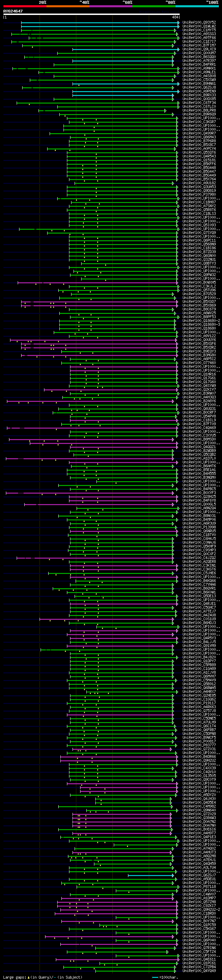Click UniRef100_Q6PC11 text

tap(199, 241)
